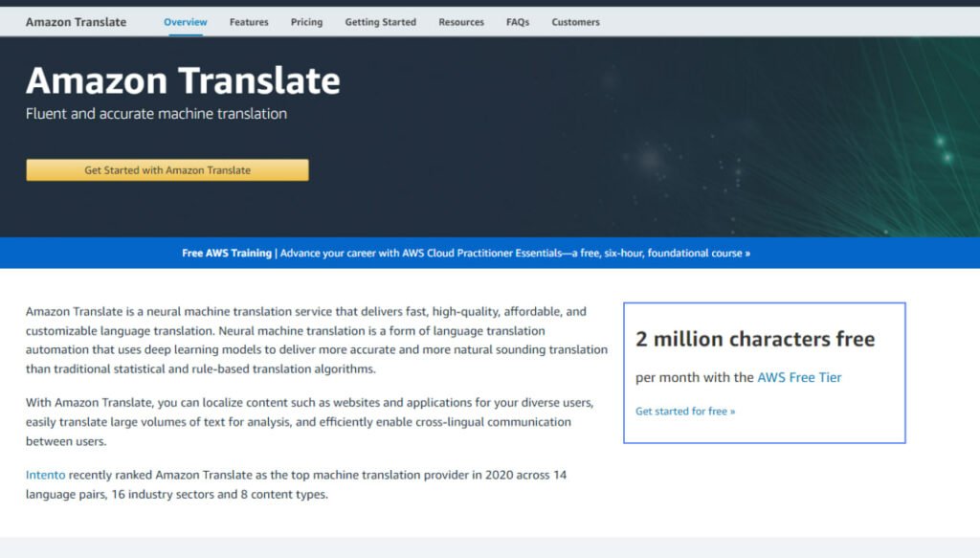View the FAQs tab
The width and height of the screenshot is (980, 558).
click(518, 22)
